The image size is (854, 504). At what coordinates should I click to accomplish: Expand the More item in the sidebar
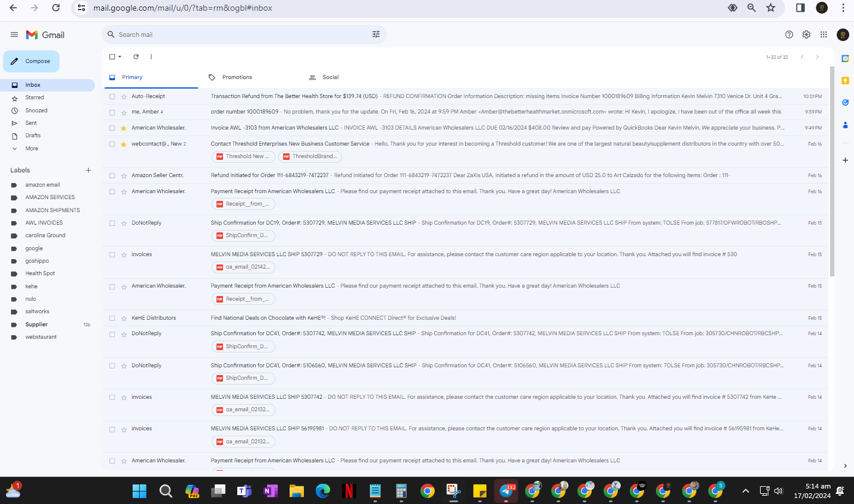32,149
